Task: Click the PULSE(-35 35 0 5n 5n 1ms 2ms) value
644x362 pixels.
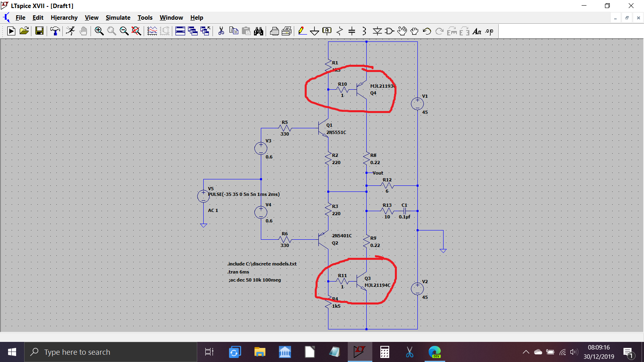Action: point(244,194)
